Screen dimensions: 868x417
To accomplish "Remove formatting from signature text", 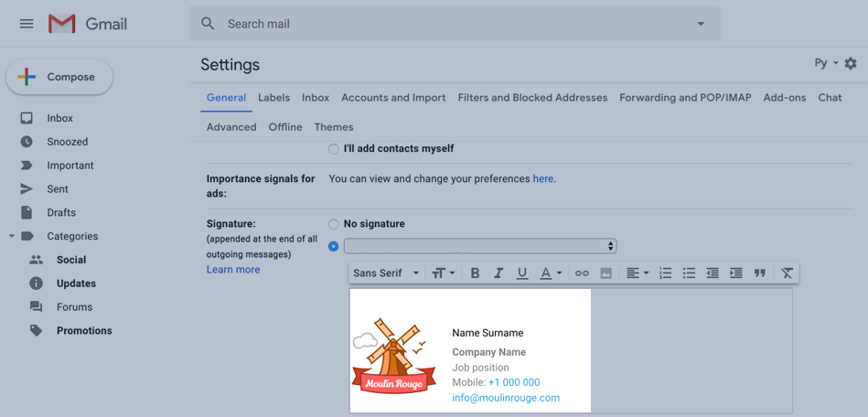I will 787,273.
